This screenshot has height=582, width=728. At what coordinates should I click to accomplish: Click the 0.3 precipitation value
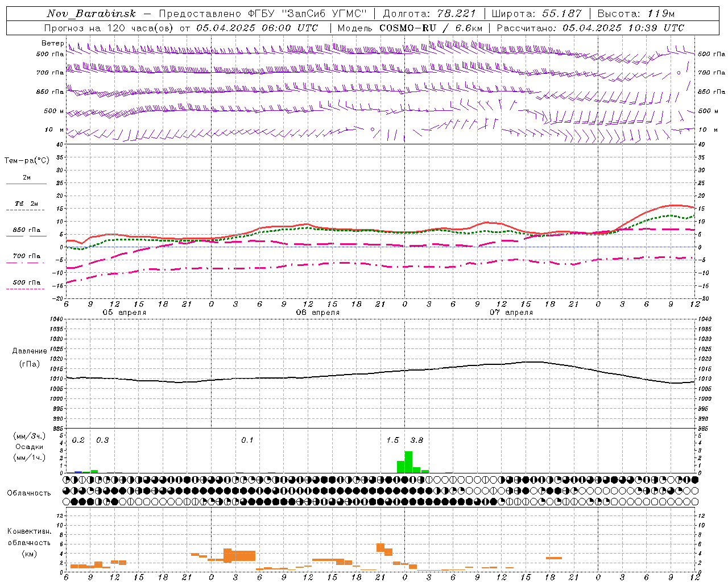102,440
